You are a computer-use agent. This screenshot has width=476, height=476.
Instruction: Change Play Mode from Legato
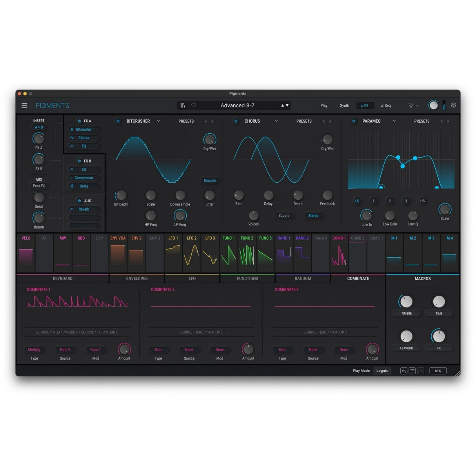pos(382,371)
